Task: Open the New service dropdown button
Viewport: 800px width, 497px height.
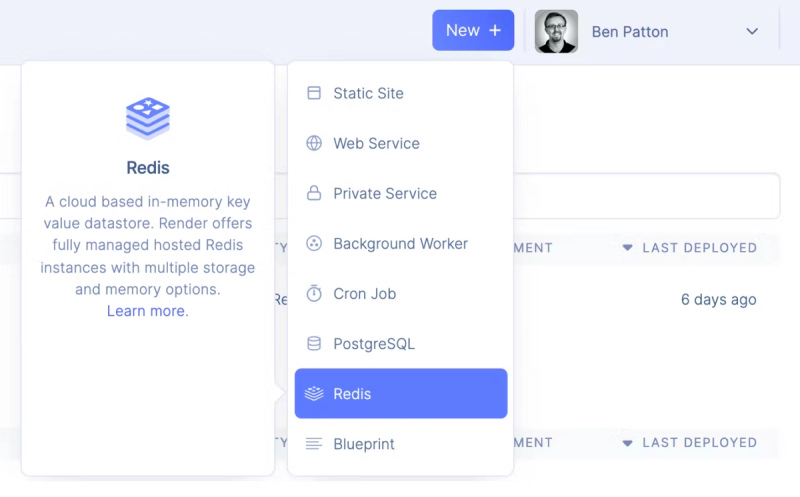Action: pyautogui.click(x=473, y=30)
